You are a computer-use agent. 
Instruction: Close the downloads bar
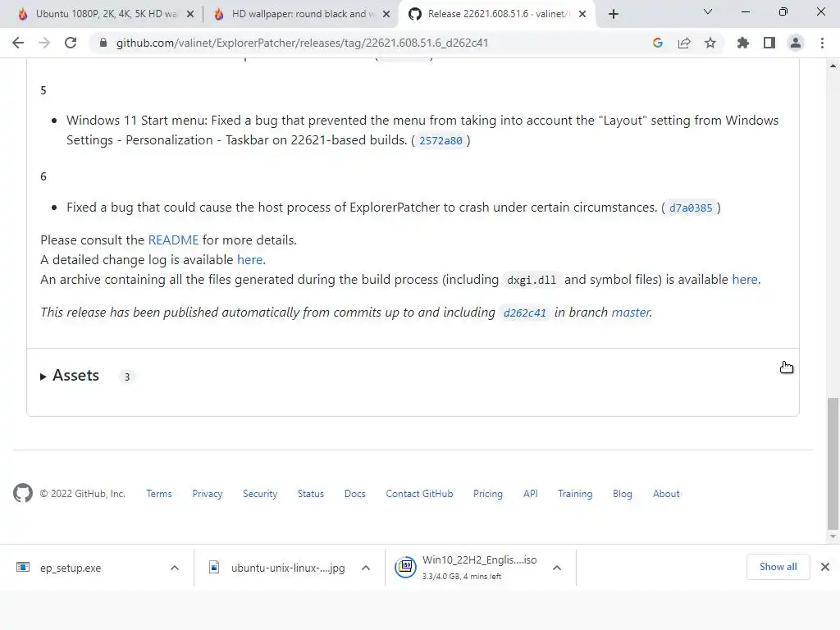pos(825,567)
